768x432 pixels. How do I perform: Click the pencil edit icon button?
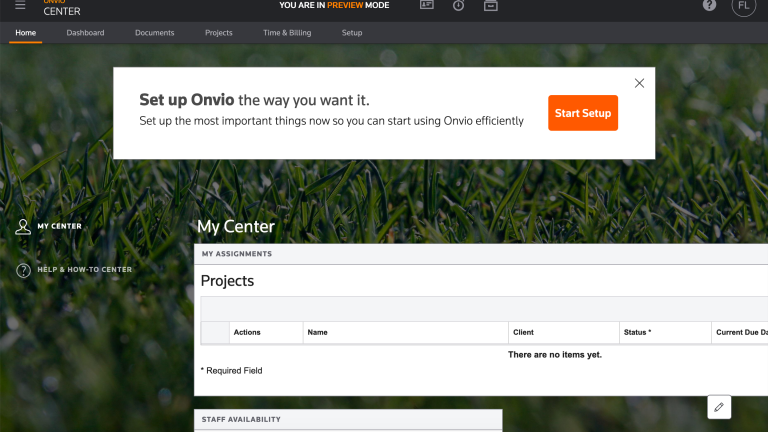719,407
